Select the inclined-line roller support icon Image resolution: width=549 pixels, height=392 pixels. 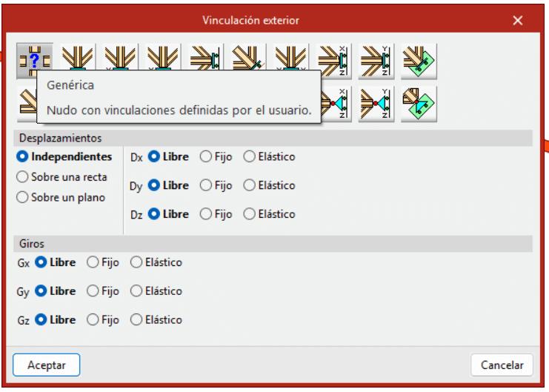point(248,60)
